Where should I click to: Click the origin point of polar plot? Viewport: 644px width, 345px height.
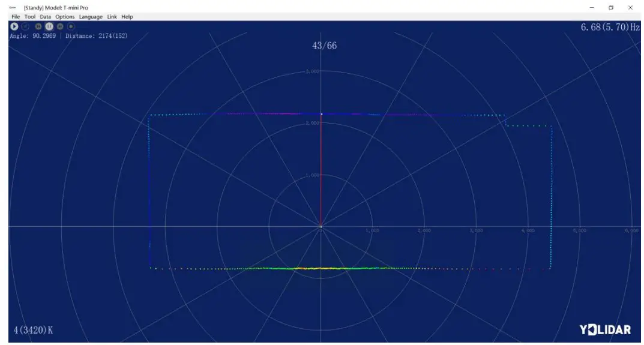coord(320,226)
